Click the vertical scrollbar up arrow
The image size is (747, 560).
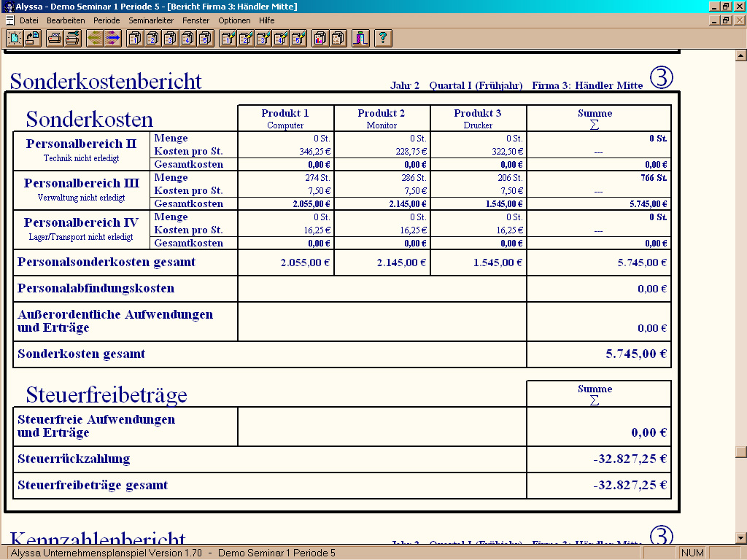click(x=741, y=55)
